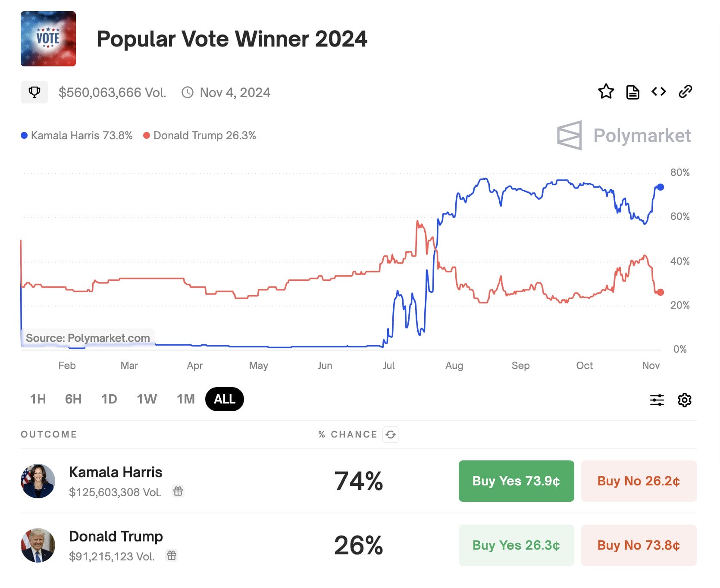Click the star icon to favorite this market

point(606,92)
